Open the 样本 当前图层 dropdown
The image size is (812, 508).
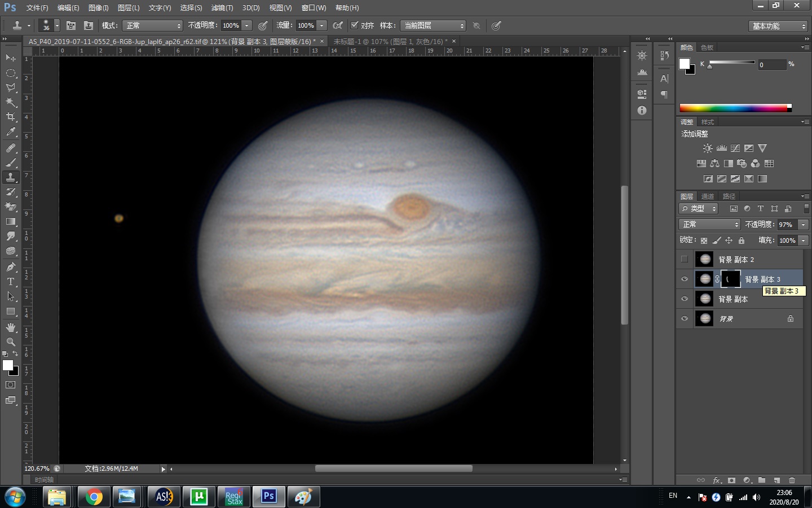(x=433, y=25)
